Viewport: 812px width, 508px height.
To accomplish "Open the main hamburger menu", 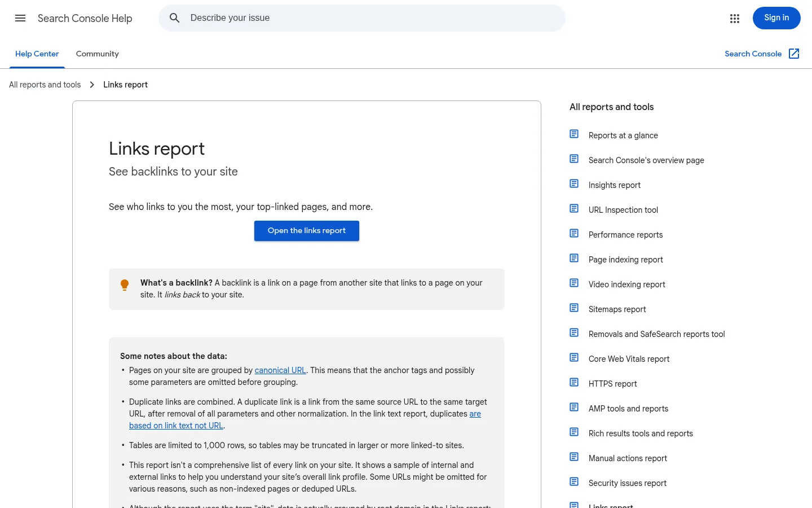I will coord(20,18).
